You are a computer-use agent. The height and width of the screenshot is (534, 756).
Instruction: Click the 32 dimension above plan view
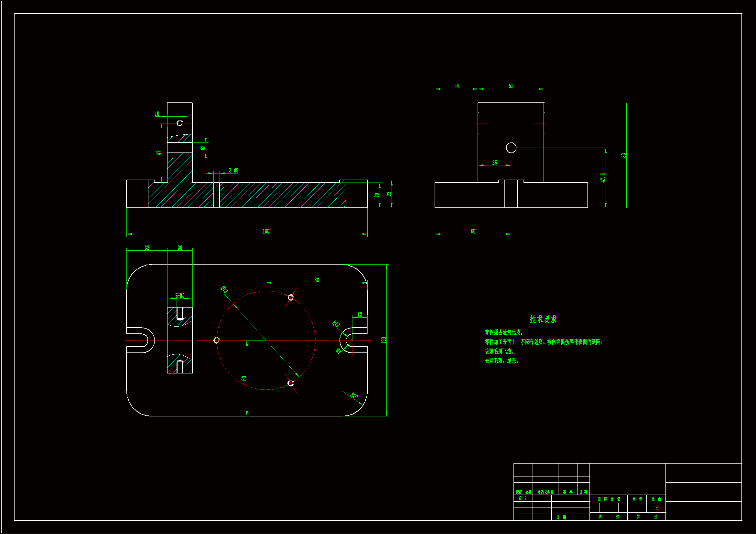[x=147, y=248]
